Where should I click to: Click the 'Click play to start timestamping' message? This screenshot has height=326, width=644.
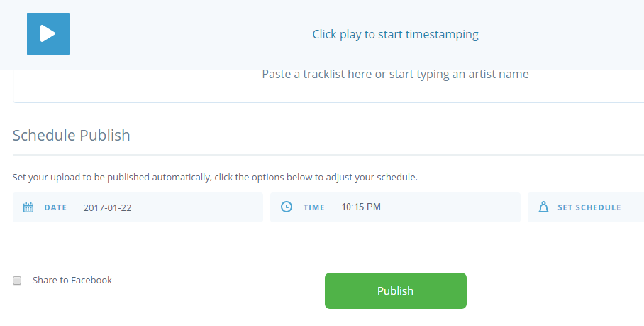(395, 34)
